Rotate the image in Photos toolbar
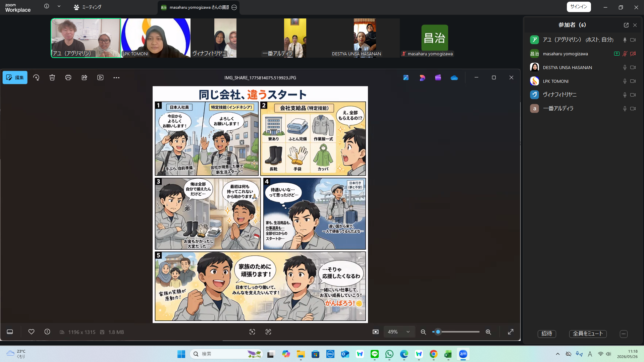644x362 pixels. pyautogui.click(x=36, y=77)
